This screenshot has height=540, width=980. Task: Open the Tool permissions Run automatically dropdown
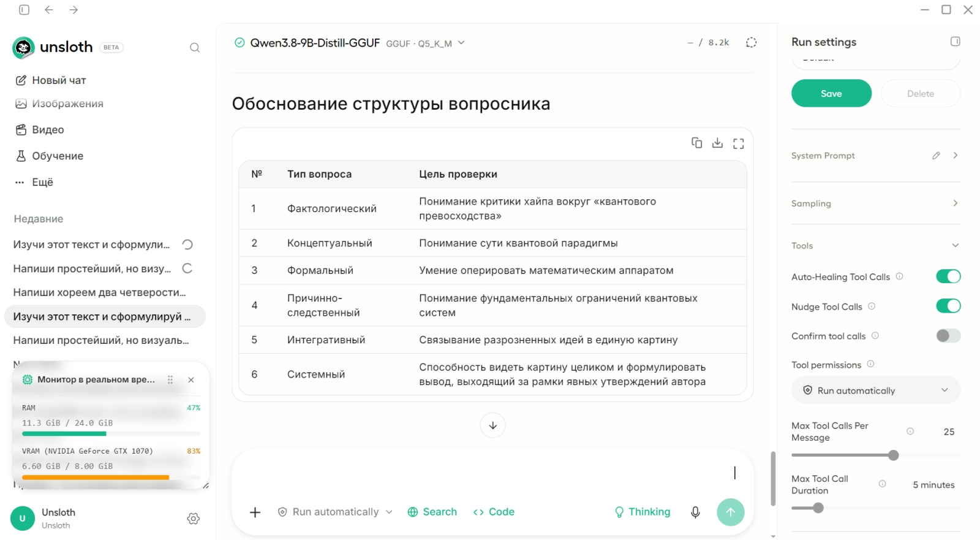[x=876, y=390]
